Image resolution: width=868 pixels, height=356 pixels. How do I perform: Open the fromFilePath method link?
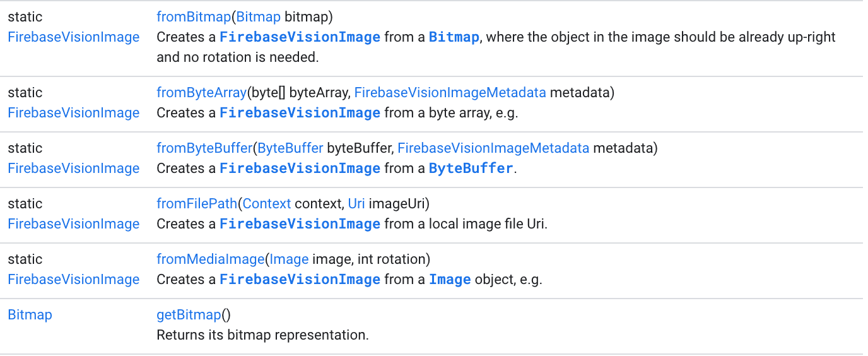point(197,204)
